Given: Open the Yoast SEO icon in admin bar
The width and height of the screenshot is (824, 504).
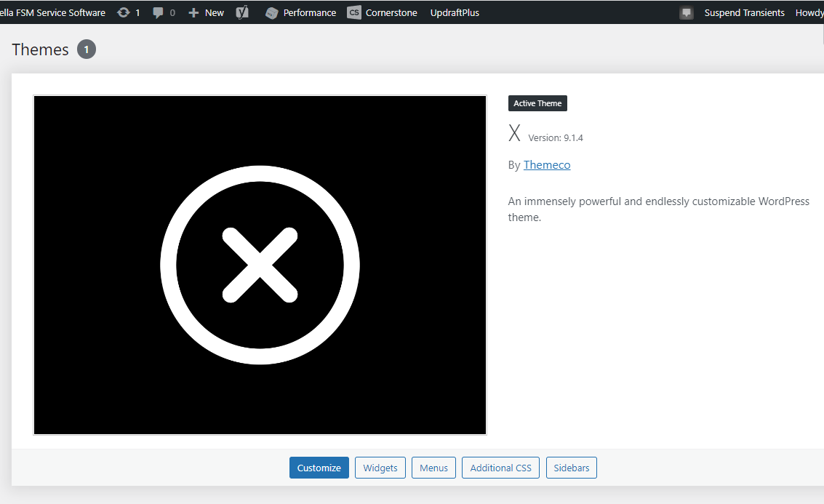Looking at the screenshot, I should pyautogui.click(x=241, y=12).
